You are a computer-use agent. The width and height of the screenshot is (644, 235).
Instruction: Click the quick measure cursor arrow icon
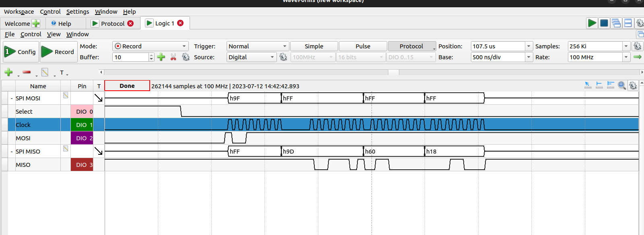pyautogui.click(x=588, y=85)
